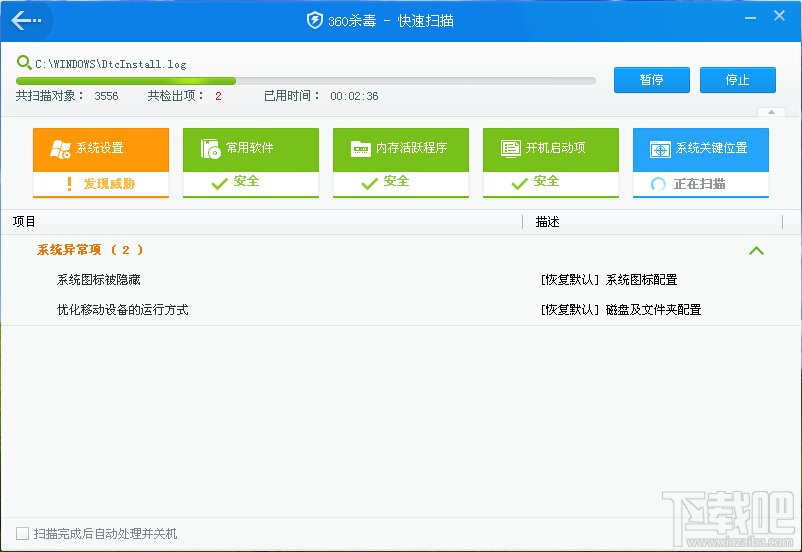Click the 内存活跃程序 memory icon
Image resolution: width=802 pixels, height=552 pixels.
tap(361, 149)
